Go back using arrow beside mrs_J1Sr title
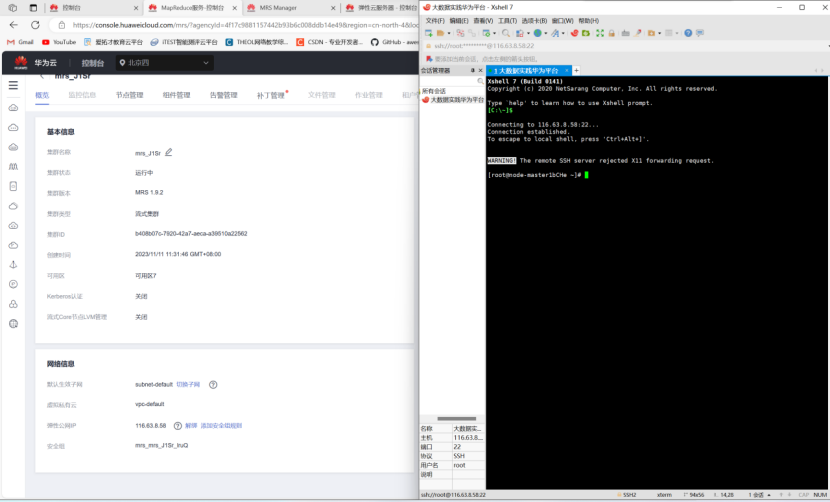 [42, 76]
